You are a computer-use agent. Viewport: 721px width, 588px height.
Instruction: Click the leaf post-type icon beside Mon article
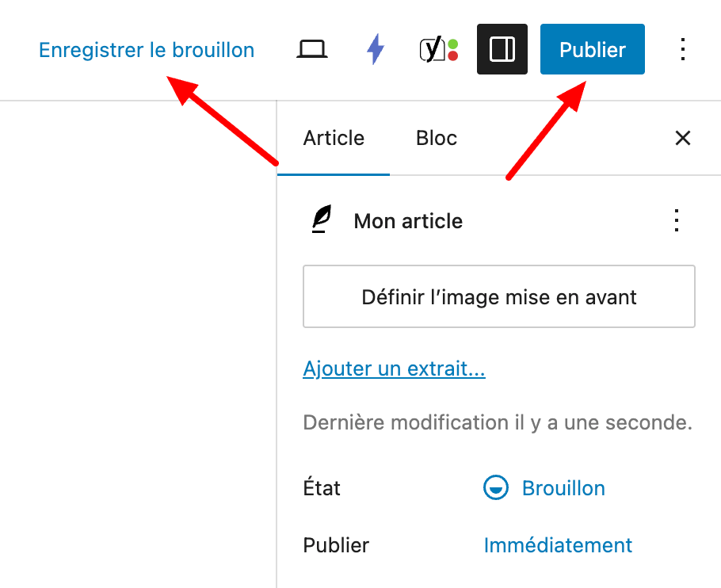click(320, 220)
